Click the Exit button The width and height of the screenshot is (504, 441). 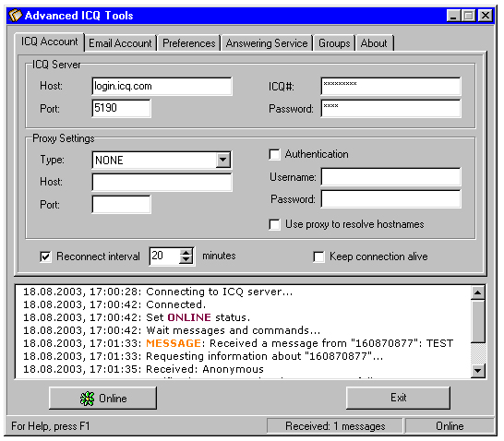[398, 398]
